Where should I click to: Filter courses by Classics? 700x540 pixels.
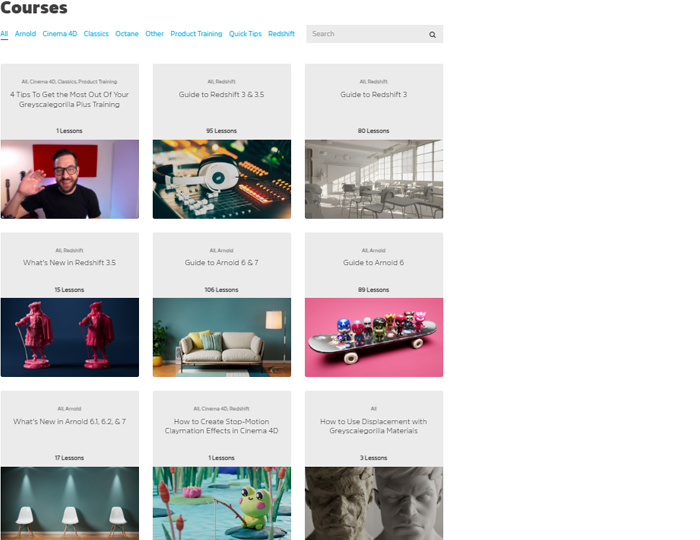click(x=96, y=33)
